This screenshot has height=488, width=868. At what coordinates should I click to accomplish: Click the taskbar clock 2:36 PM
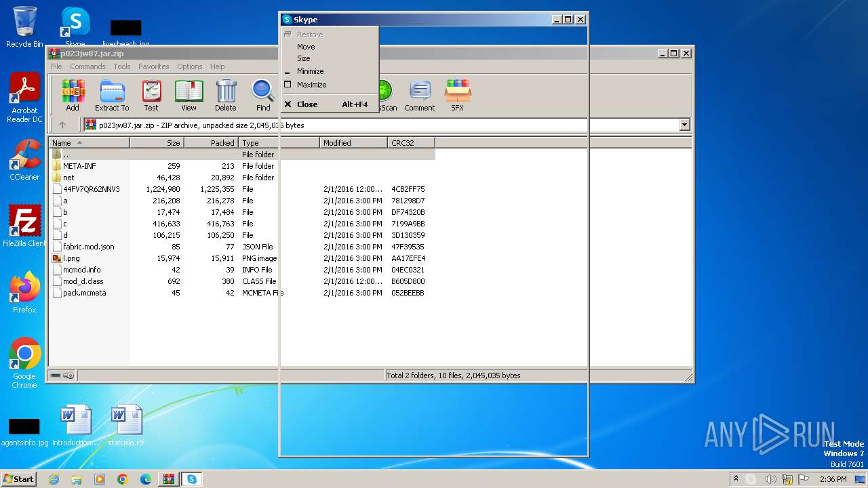point(833,479)
